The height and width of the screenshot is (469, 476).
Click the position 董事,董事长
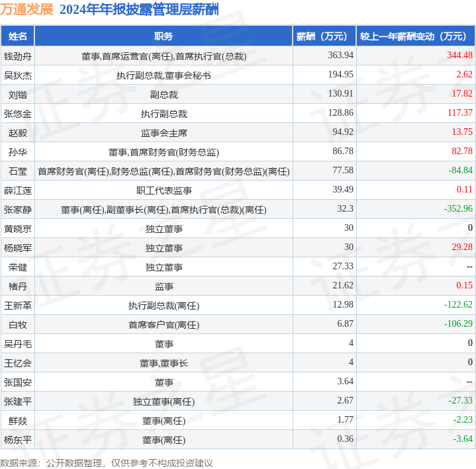[164, 363]
